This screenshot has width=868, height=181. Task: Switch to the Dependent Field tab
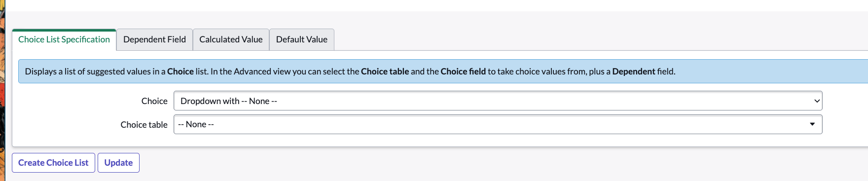(x=154, y=39)
